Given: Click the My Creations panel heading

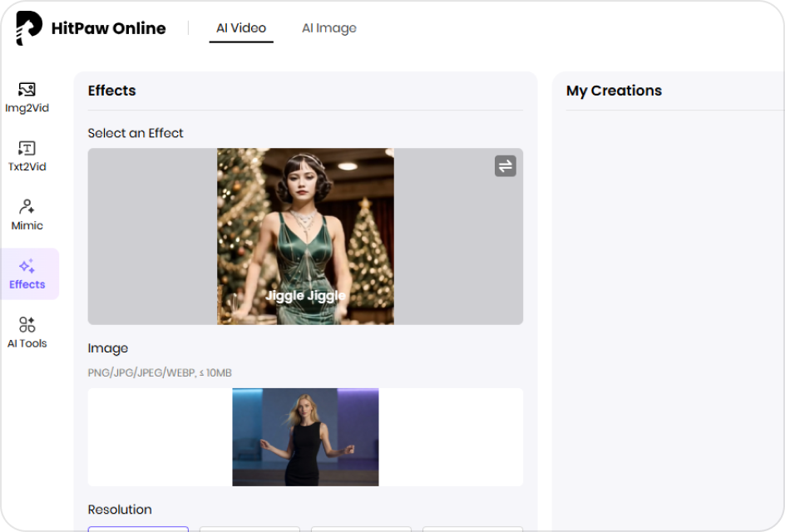Looking at the screenshot, I should [x=614, y=91].
